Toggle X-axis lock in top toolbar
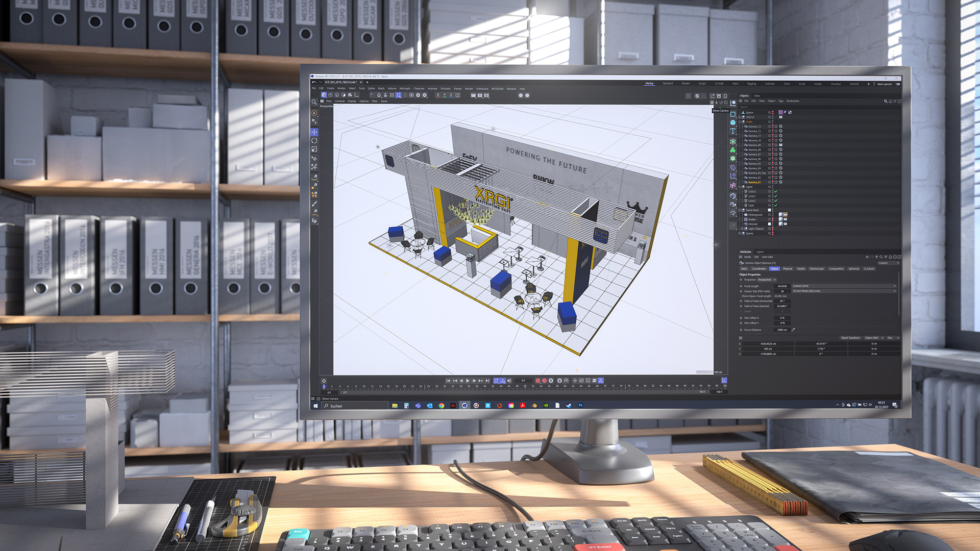This screenshot has height=551, width=980. [437, 95]
